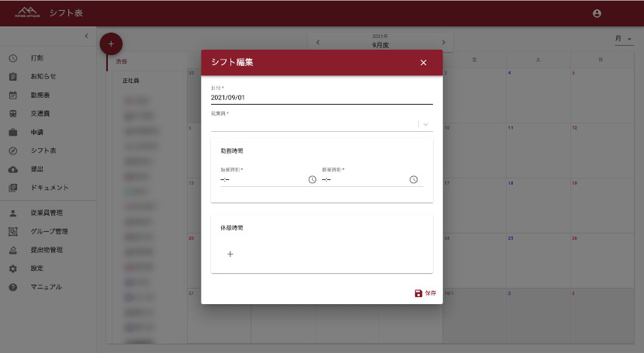Click the red add shift button
This screenshot has height=353, width=644.
(x=111, y=44)
